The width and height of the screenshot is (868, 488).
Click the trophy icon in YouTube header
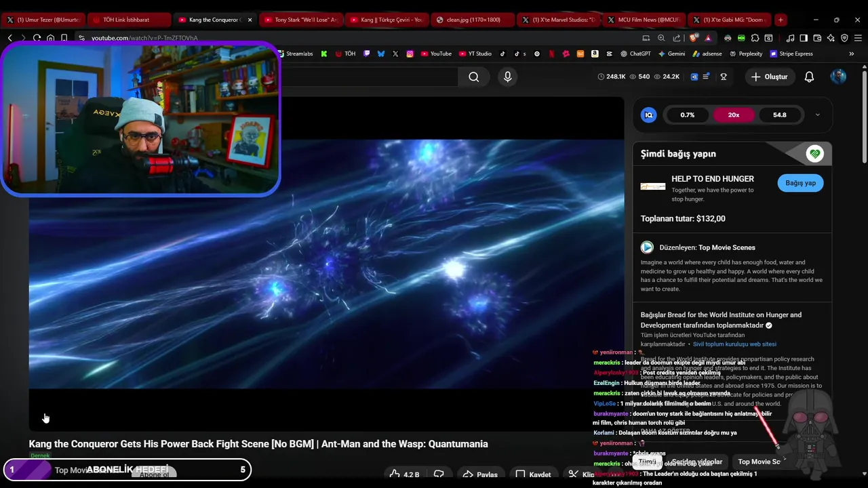(x=724, y=77)
